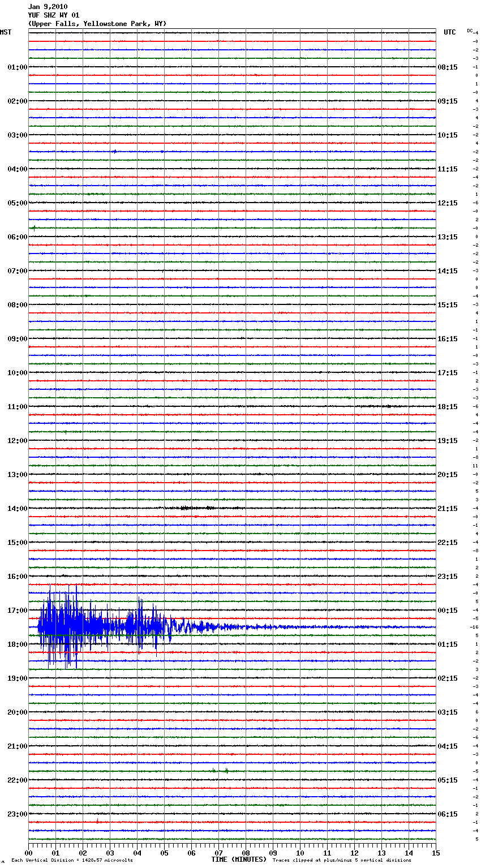Click the date label Jan 9,2010
Screen dimensions: 481x868
[48, 7]
